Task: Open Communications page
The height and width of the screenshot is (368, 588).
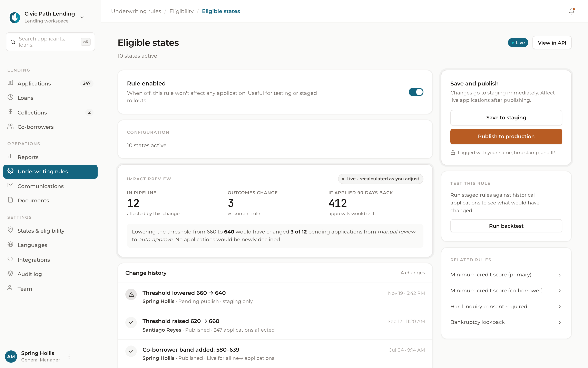Action: [x=51, y=186]
